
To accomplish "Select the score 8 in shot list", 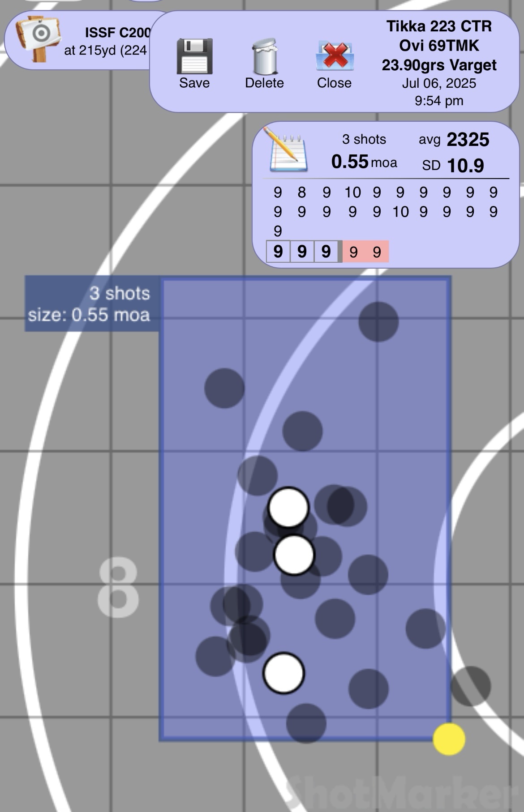I will click(x=302, y=192).
